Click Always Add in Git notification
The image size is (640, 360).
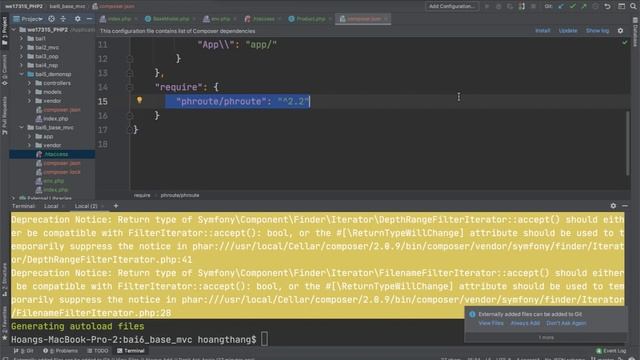click(525, 323)
